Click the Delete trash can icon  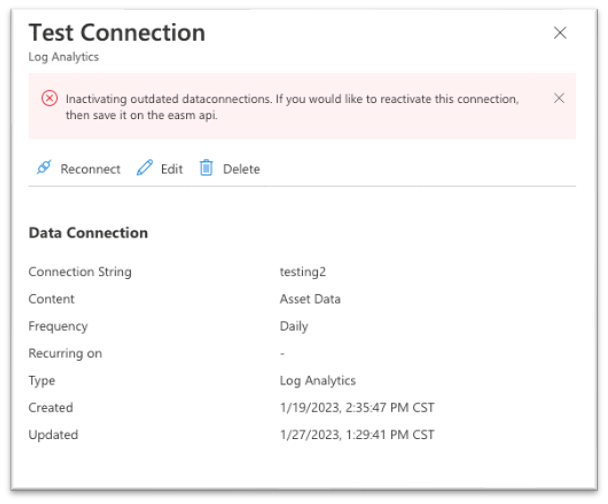[206, 167]
